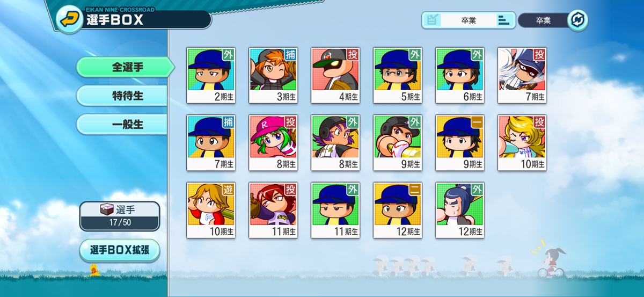This screenshot has height=297, width=644.
Task: Toggle the sort bars icon
Action: coord(504,20)
